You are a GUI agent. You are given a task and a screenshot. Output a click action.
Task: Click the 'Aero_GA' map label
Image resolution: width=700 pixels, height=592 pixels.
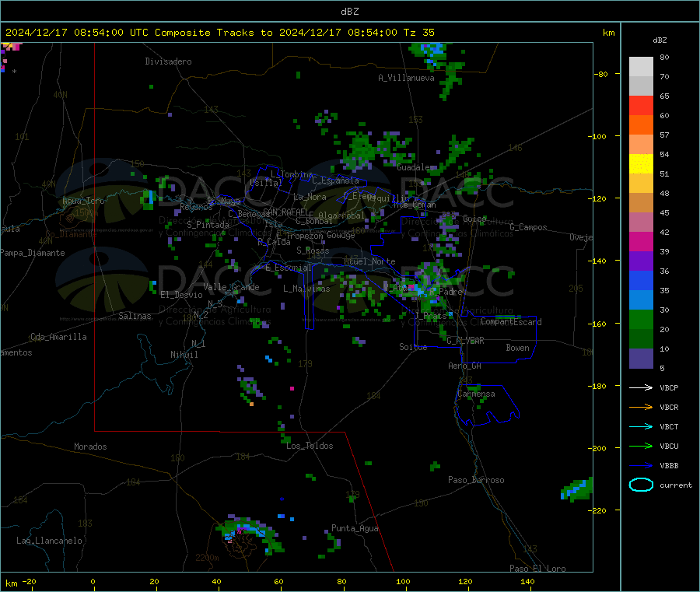[464, 366]
